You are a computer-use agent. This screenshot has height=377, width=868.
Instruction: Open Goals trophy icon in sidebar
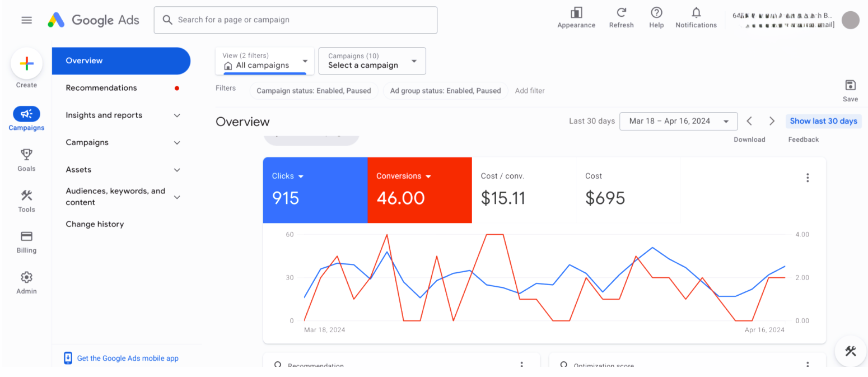pyautogui.click(x=26, y=155)
